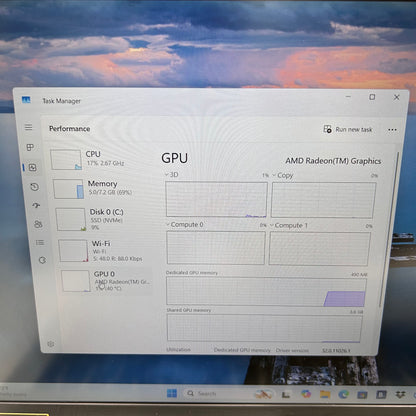Open the Services page icon
Image resolution: width=416 pixels, height=416 pixels.
[x=42, y=260]
